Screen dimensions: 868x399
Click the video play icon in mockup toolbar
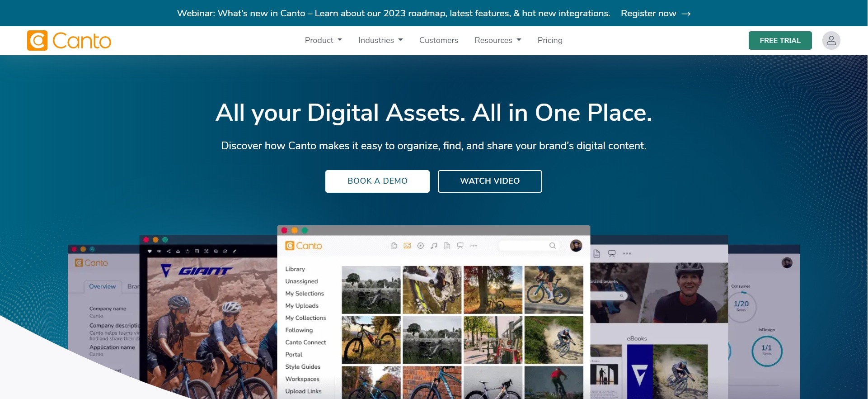[x=420, y=246]
